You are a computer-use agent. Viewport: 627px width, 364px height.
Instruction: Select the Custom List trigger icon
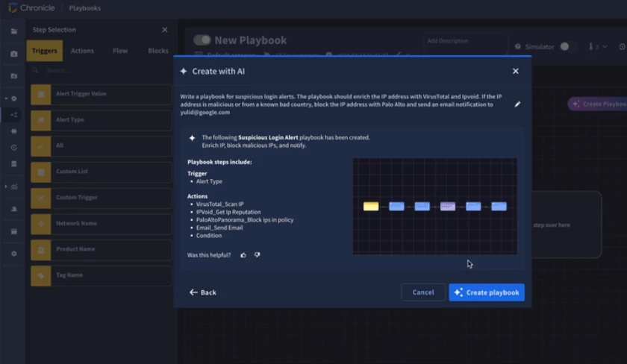point(41,172)
